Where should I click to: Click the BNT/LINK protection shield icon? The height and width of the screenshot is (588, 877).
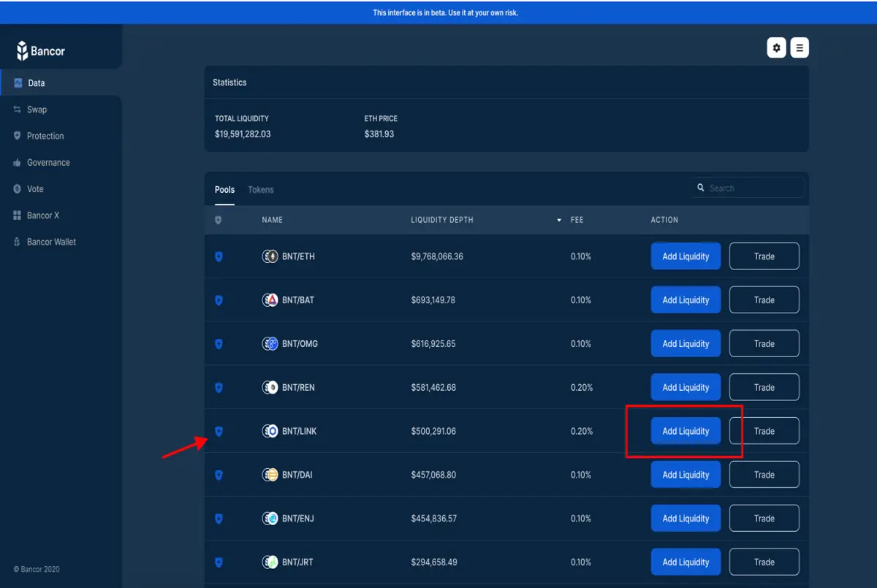(x=219, y=432)
